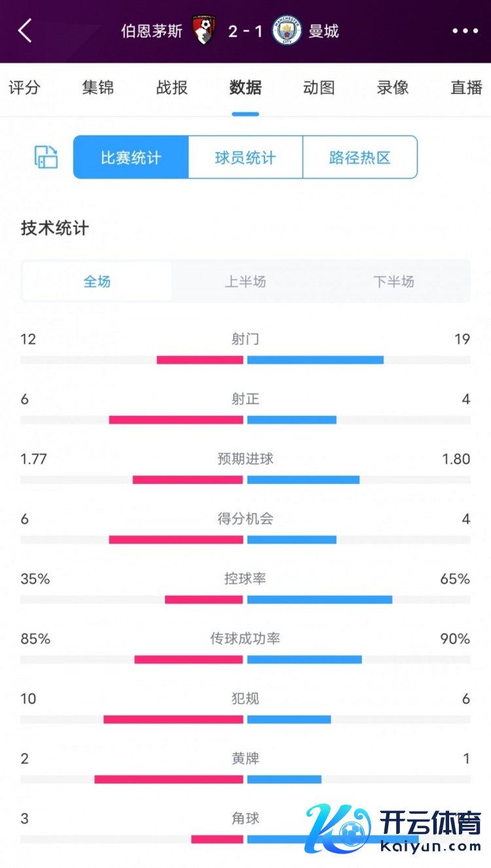
Task: Go to the 战报 tab
Action: tap(172, 88)
